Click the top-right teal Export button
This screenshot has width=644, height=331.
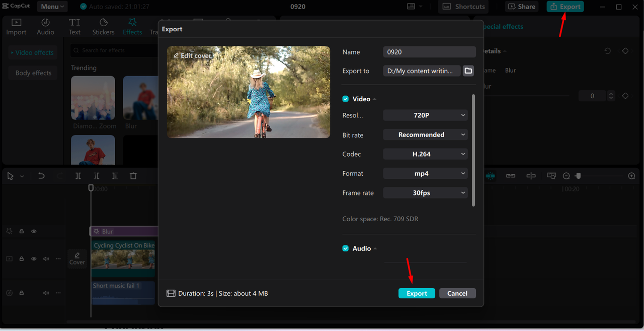click(566, 7)
